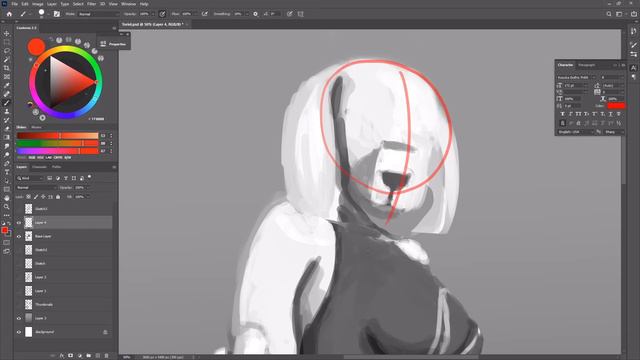Hide the Base Layer layer
Viewport: 640px width, 360px height.
pos(19,236)
